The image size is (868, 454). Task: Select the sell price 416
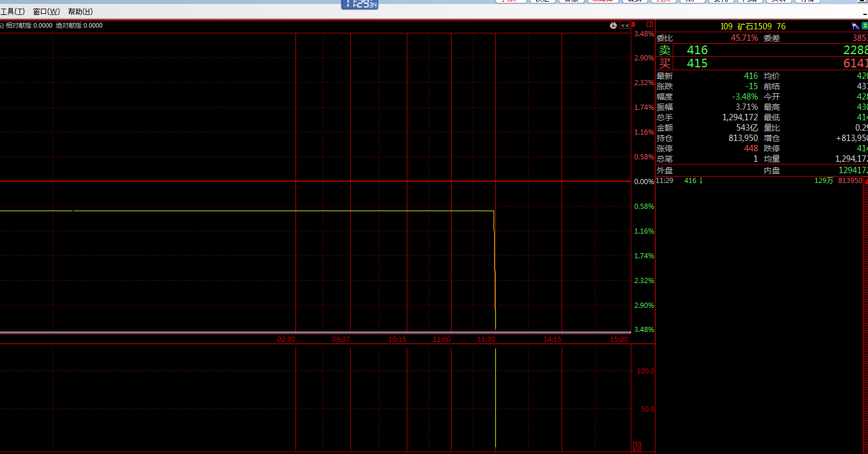coord(697,51)
